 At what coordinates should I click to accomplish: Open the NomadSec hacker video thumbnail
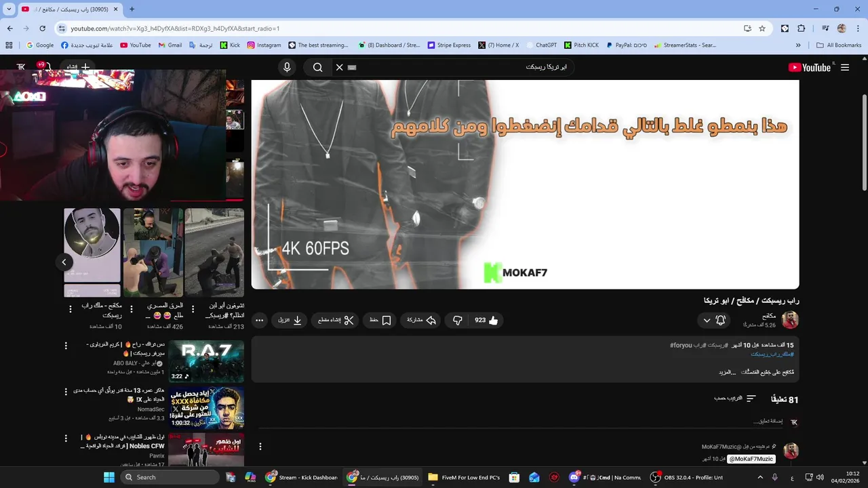pyautogui.click(x=206, y=408)
